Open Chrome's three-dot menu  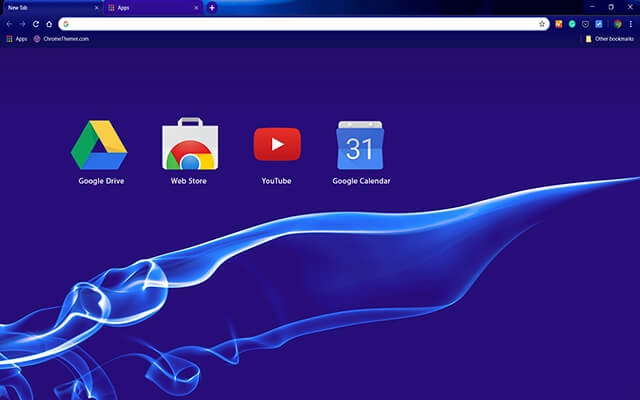[x=631, y=24]
